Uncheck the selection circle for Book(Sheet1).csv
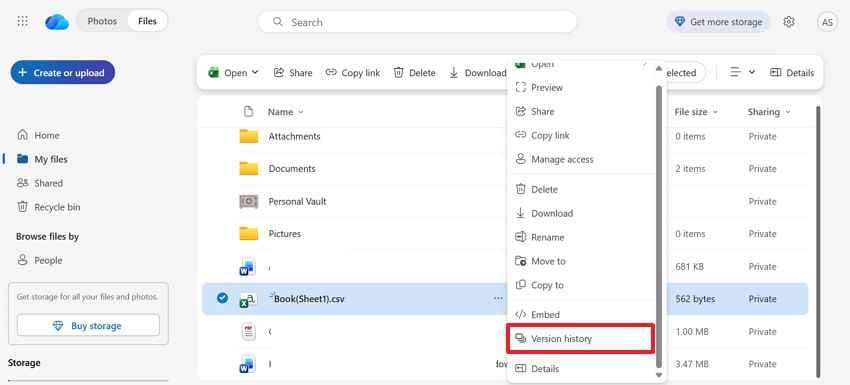The image size is (850, 385). pyautogui.click(x=222, y=298)
